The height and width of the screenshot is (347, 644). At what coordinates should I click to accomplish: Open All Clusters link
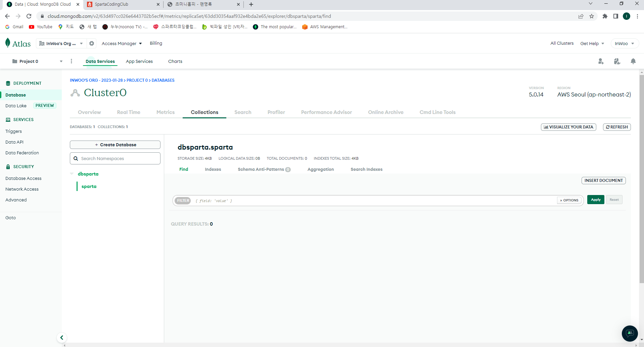click(562, 43)
